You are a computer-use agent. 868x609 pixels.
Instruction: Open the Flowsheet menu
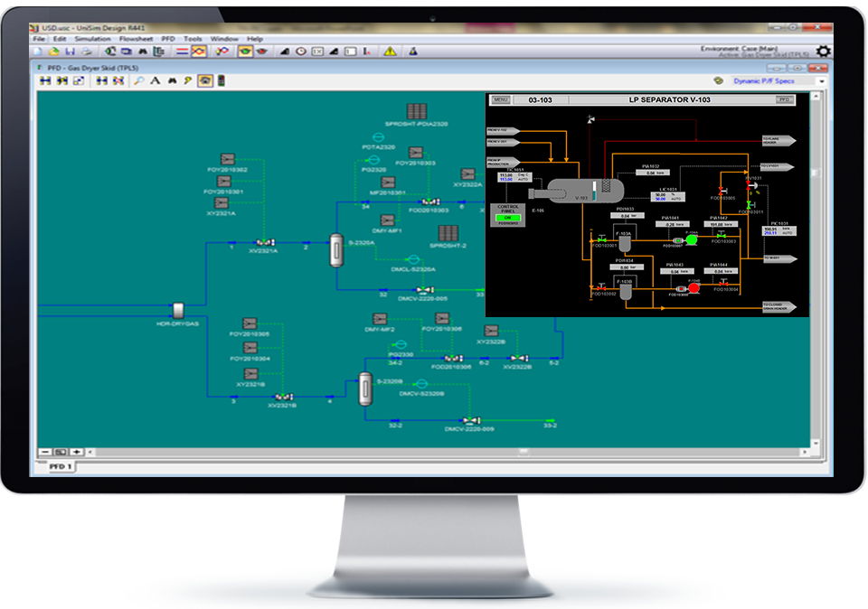point(137,40)
